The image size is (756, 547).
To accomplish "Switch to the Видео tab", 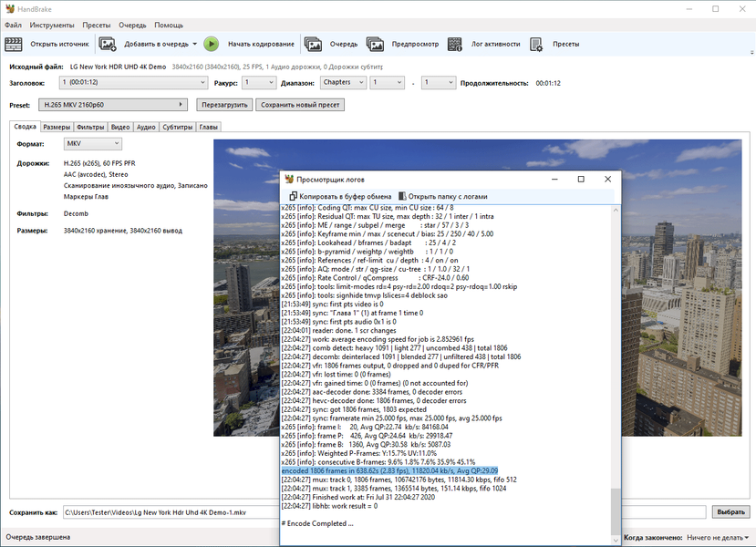I will (x=120, y=128).
